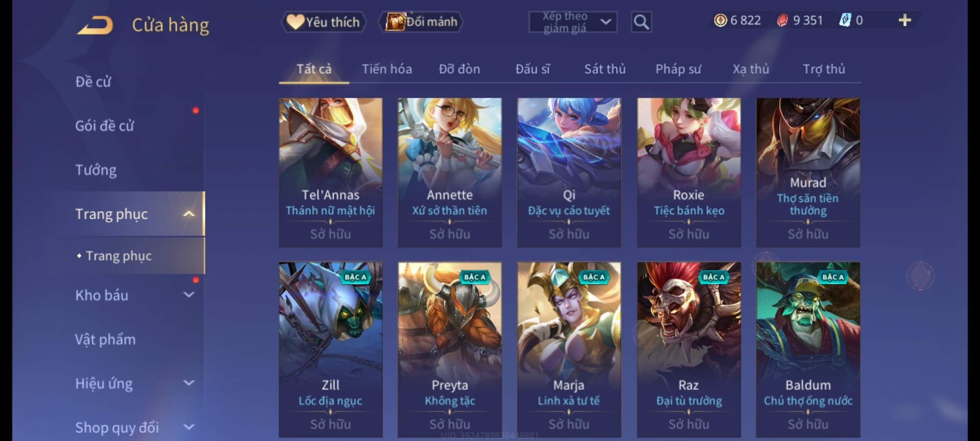Screen dimensions: 980x441
Task: Switch to the Pháp sư tab
Action: click(678, 69)
